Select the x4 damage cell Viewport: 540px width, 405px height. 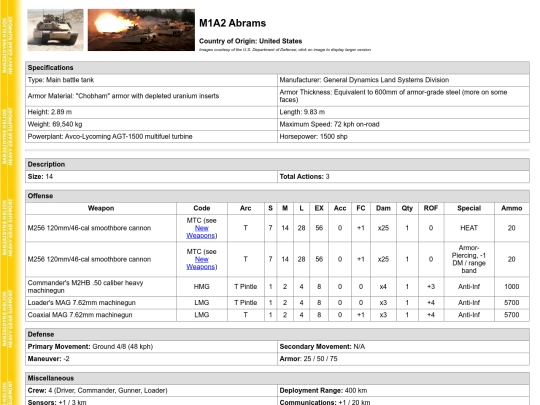tap(383, 287)
